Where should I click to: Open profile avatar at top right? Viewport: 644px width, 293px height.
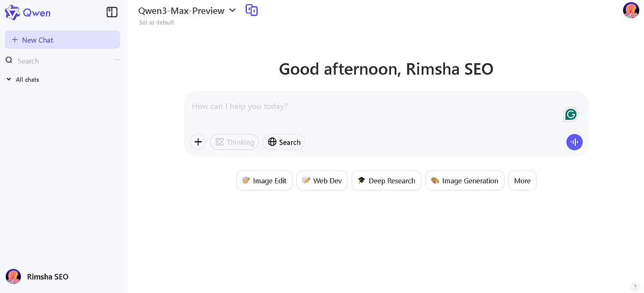pyautogui.click(x=631, y=10)
